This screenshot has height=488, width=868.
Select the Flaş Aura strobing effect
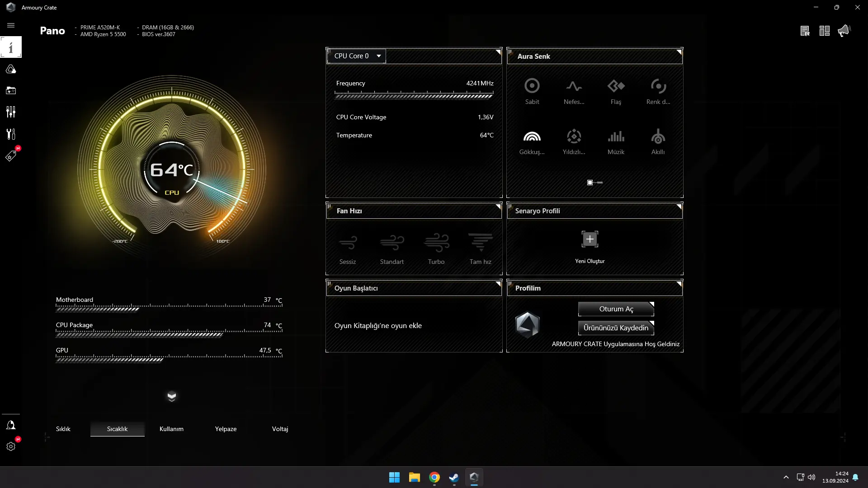click(616, 91)
